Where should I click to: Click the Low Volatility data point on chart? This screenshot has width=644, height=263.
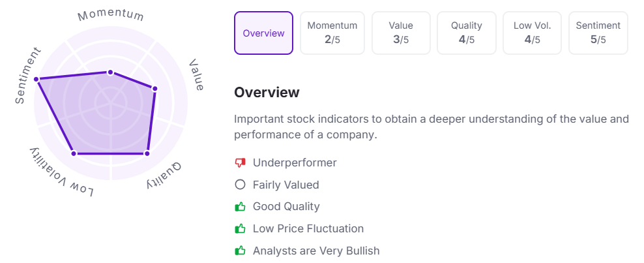pos(74,153)
